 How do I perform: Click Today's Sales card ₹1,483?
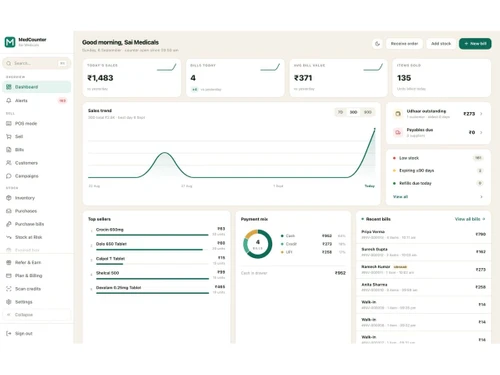pyautogui.click(x=132, y=78)
